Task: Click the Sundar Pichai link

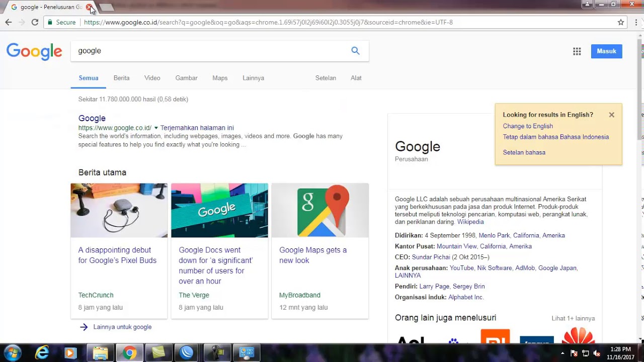Action: 431,257
